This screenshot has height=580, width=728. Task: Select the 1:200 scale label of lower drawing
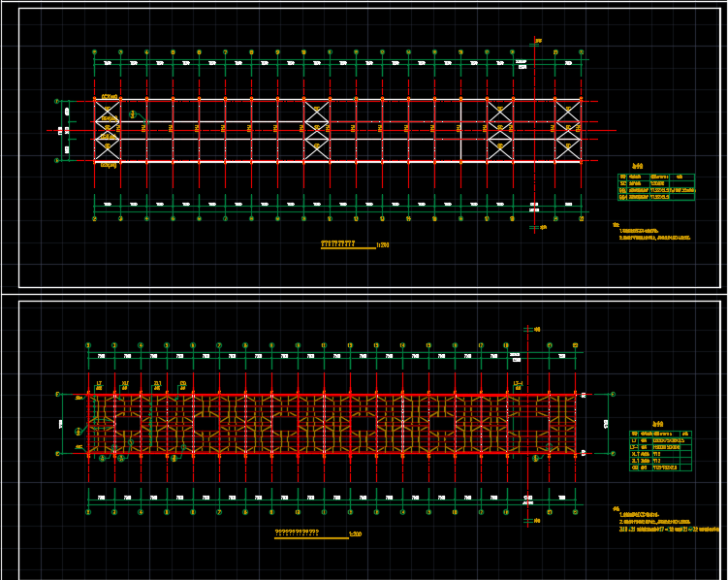[355, 534]
